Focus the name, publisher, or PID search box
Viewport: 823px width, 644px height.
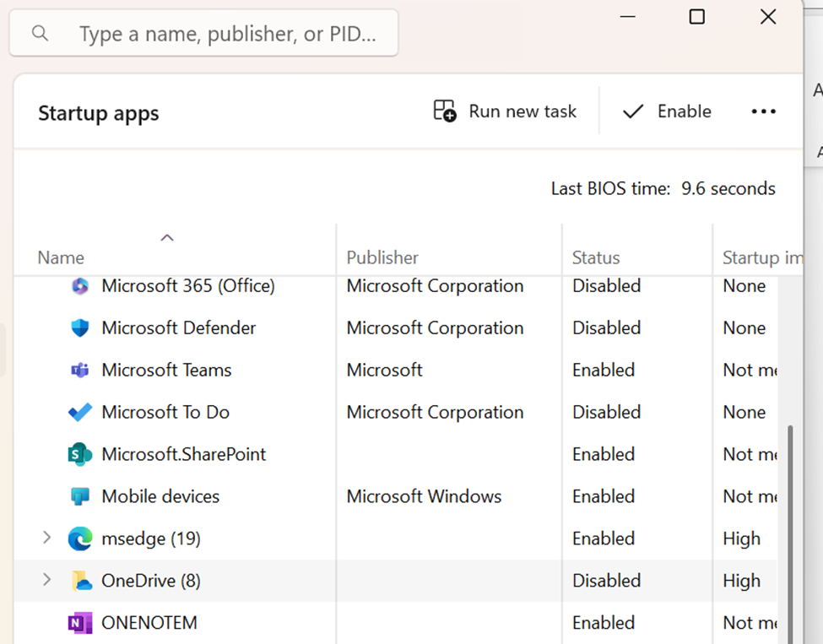pyautogui.click(x=203, y=33)
